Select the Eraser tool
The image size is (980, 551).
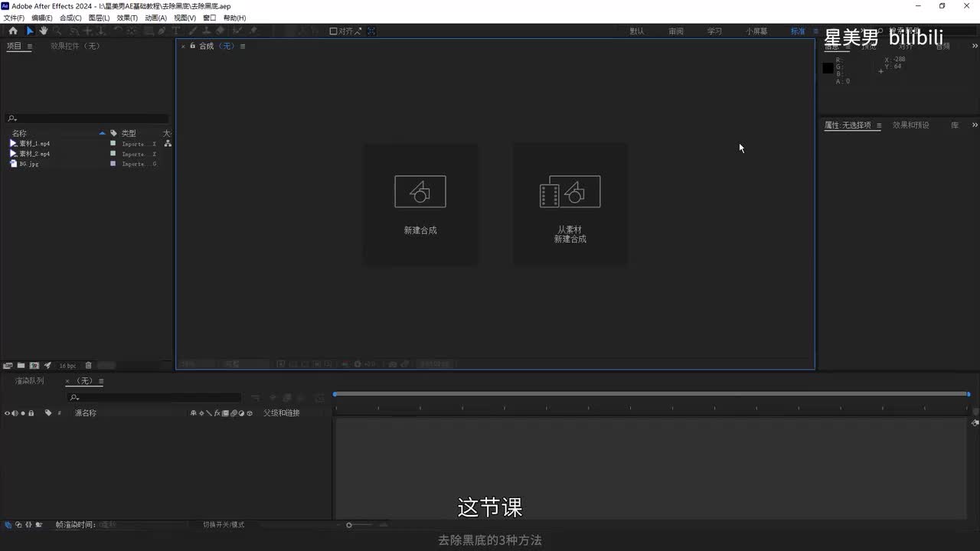pos(220,31)
